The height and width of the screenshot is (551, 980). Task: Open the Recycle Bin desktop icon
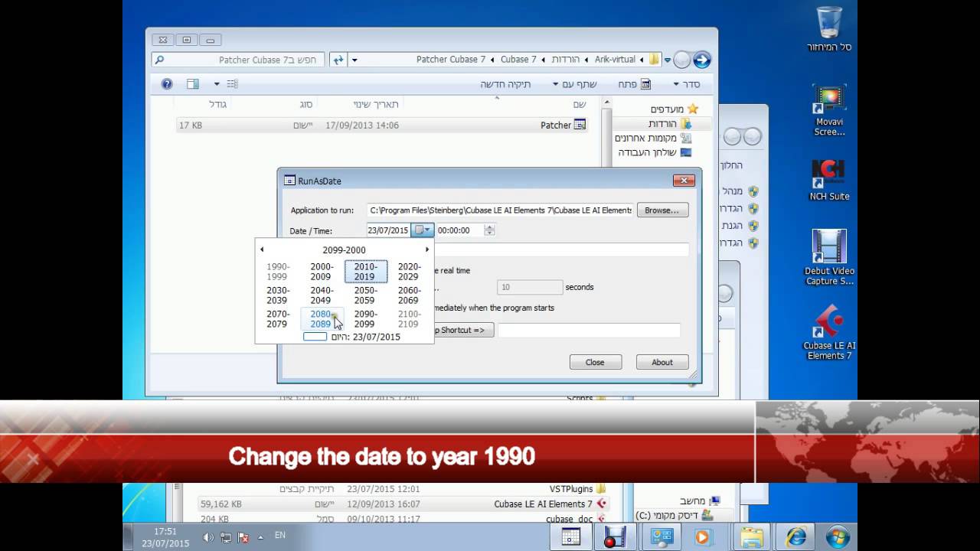[x=829, y=29]
